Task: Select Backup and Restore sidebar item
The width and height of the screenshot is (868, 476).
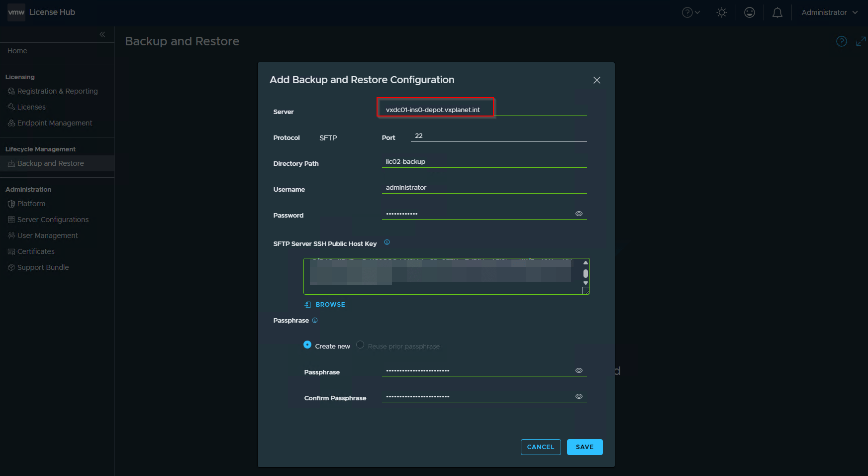Action: (57, 163)
